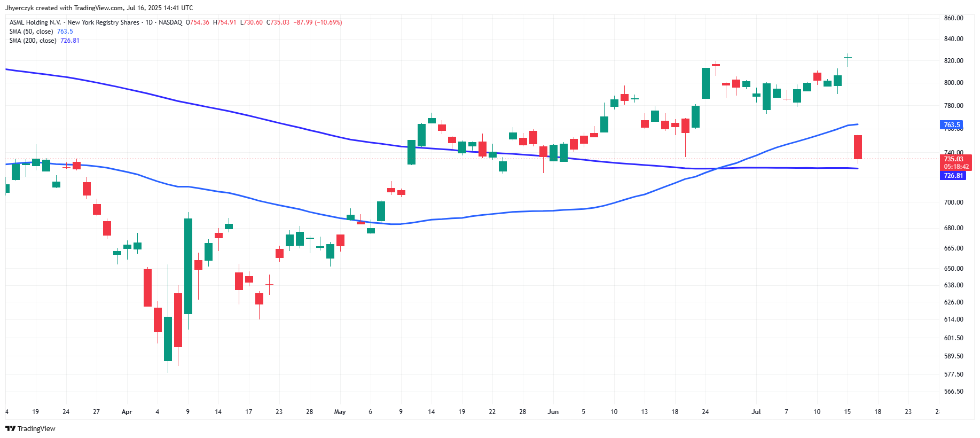Click the 614.00 price axis label

953,319
